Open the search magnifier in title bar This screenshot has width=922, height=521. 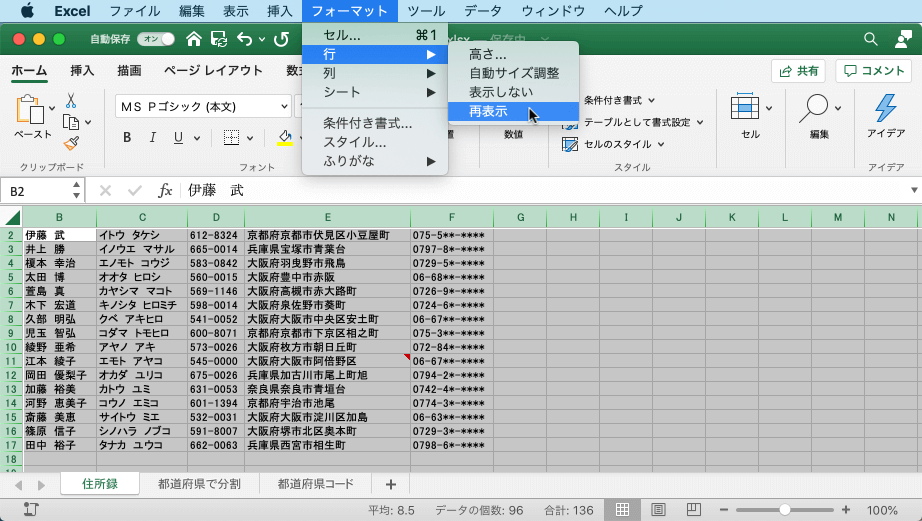[871, 39]
